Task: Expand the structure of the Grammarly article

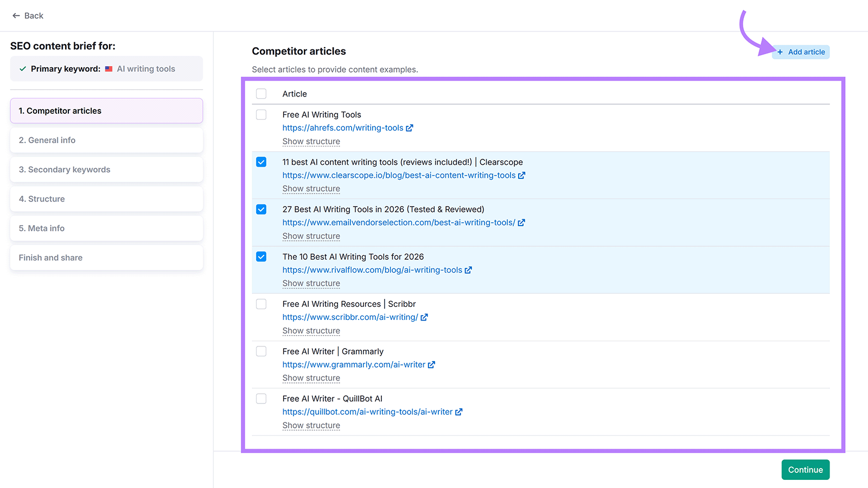Action: coord(311,378)
